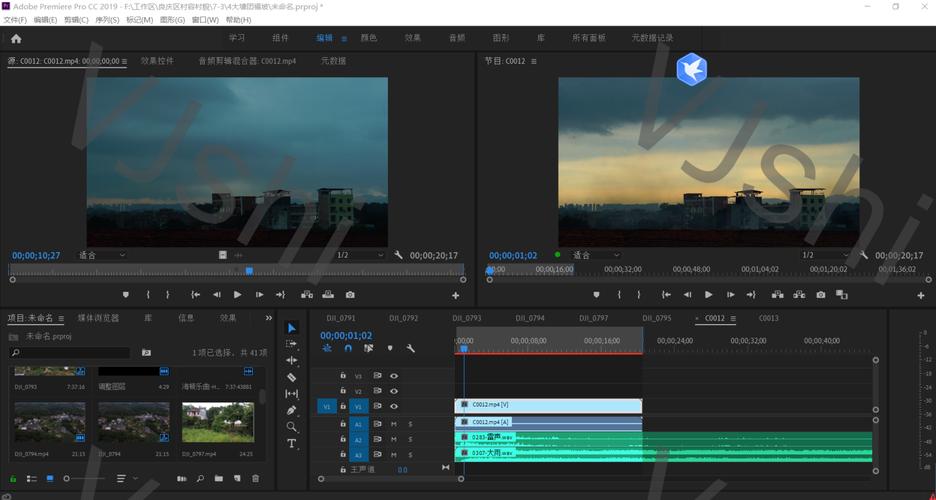Screen dimensions: 936x500
Task: Toggle Snap magnet in timeline
Action: click(x=348, y=348)
